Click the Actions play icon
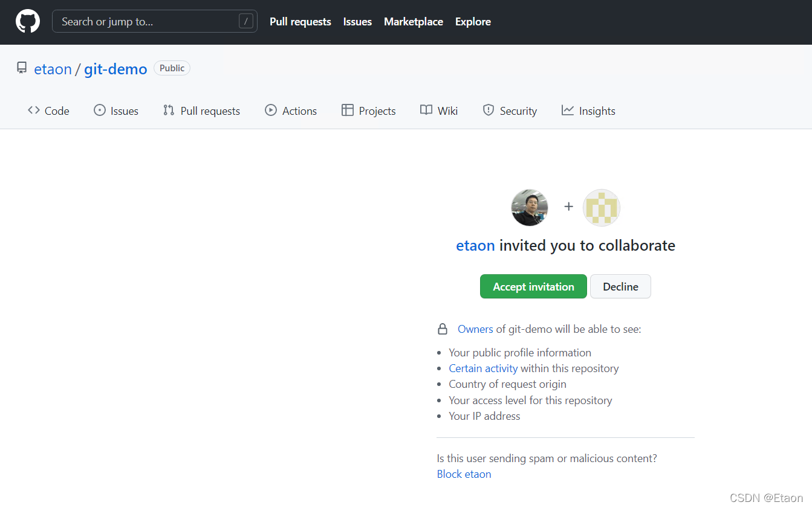The image size is (812, 508). tap(271, 111)
